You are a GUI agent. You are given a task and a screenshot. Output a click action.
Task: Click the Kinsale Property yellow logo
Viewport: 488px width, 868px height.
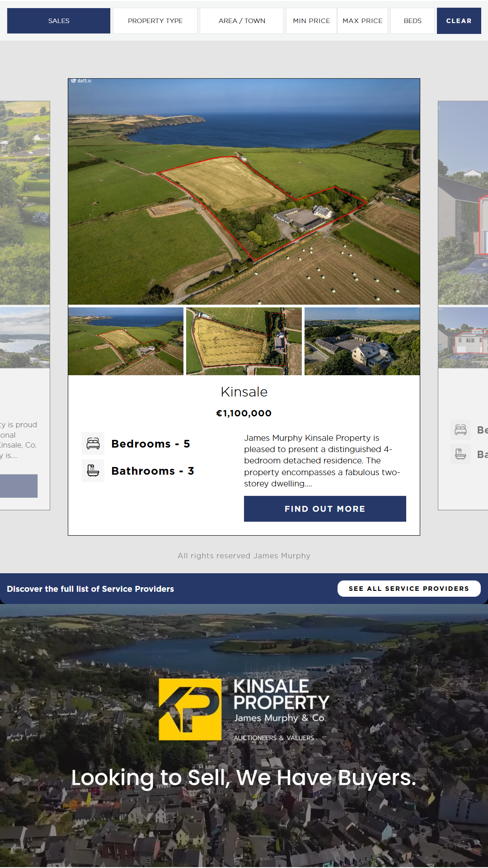click(x=190, y=709)
